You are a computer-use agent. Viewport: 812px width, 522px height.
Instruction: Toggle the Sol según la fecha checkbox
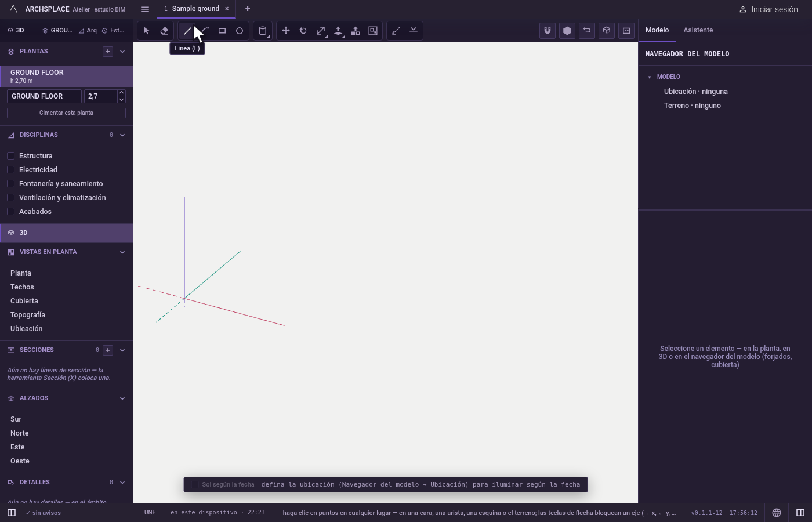tap(195, 485)
